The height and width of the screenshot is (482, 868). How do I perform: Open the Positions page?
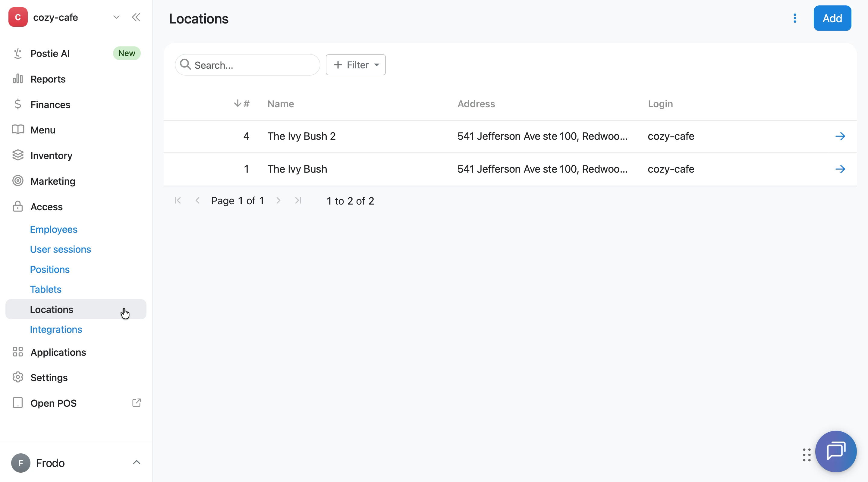pyautogui.click(x=49, y=269)
